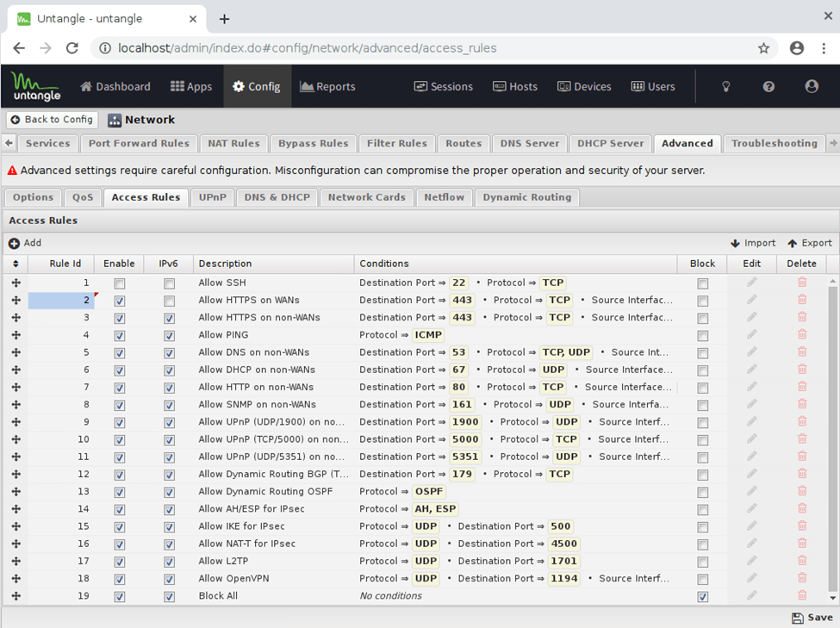Click the sort arrows column header
This screenshot has height=628, width=840.
pos(16,264)
